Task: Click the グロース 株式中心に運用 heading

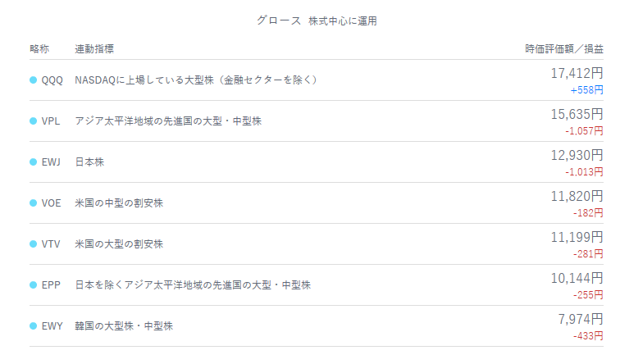Action: (x=317, y=20)
